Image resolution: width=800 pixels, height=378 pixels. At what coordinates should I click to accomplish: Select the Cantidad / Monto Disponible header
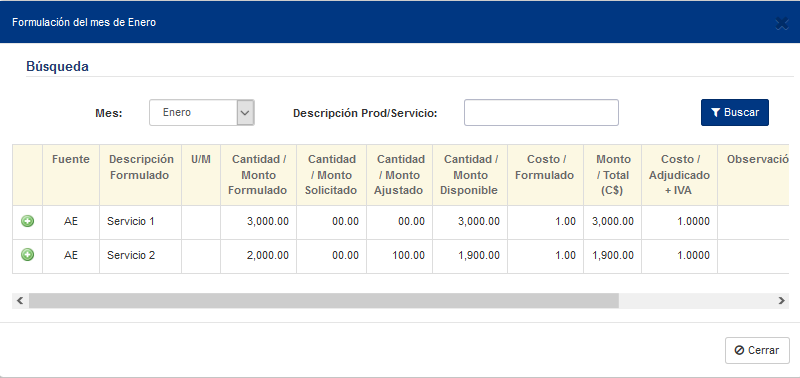pos(470,175)
